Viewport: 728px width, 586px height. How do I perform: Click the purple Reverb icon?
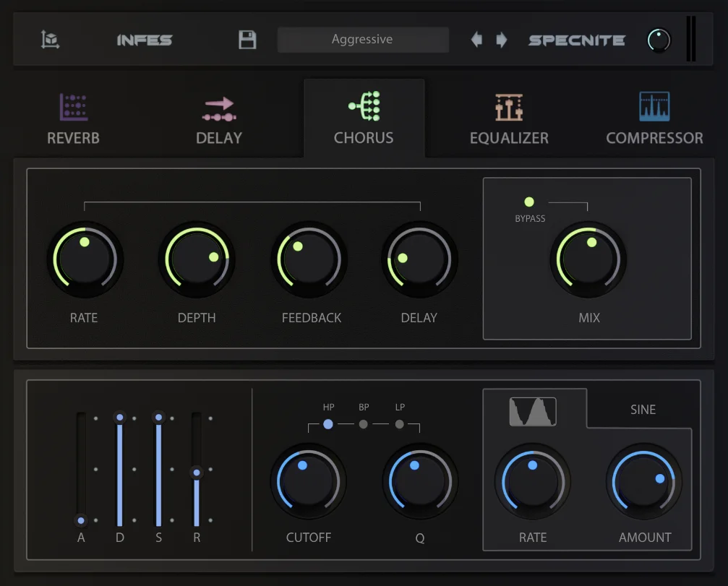(x=73, y=107)
